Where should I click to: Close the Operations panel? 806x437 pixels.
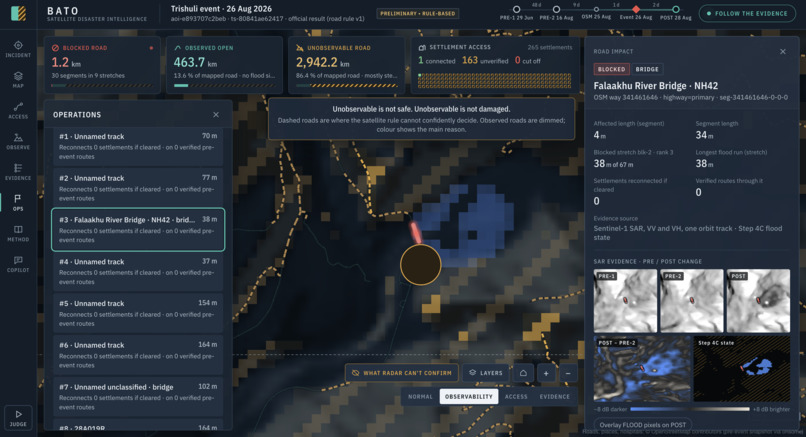click(x=216, y=115)
